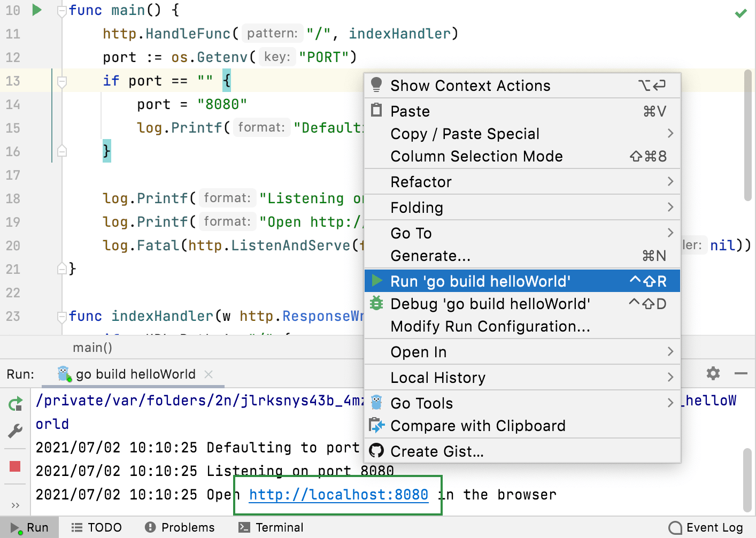The image size is (756, 538).
Task: Click the gopher icon on the run tab
Action: click(x=63, y=374)
